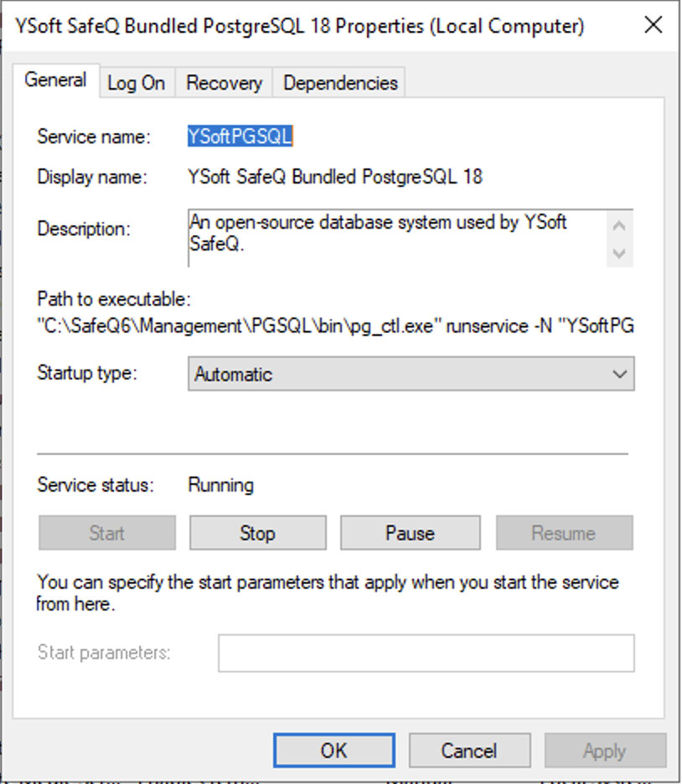The width and height of the screenshot is (682, 784).
Task: Pause the PostgreSQL service
Action: tap(410, 533)
